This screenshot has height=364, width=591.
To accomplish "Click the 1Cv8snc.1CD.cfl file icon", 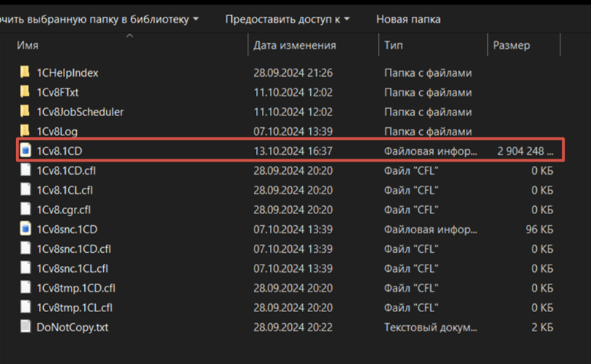I will 26,249.
